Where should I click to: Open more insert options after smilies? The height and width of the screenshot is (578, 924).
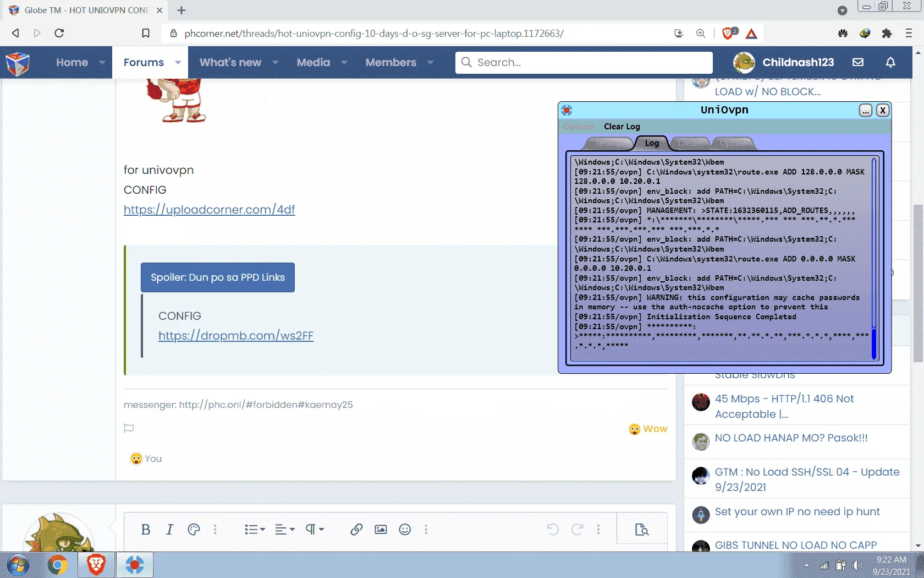pos(426,530)
